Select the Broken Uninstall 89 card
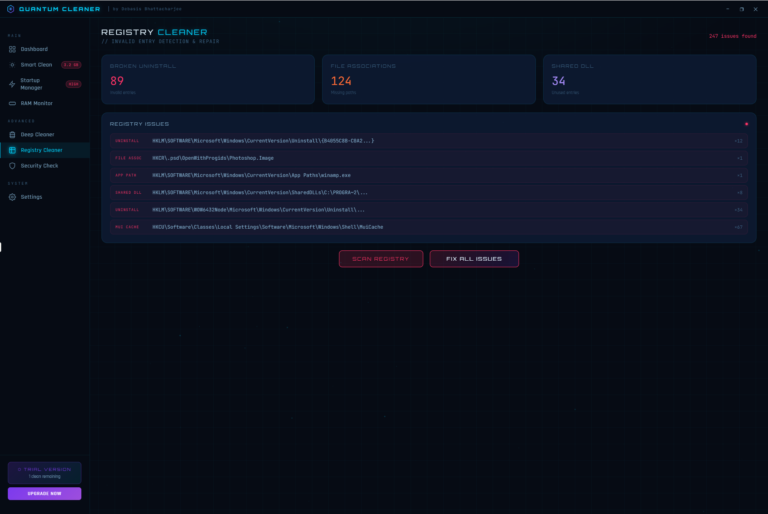The height and width of the screenshot is (514, 768). click(208, 79)
